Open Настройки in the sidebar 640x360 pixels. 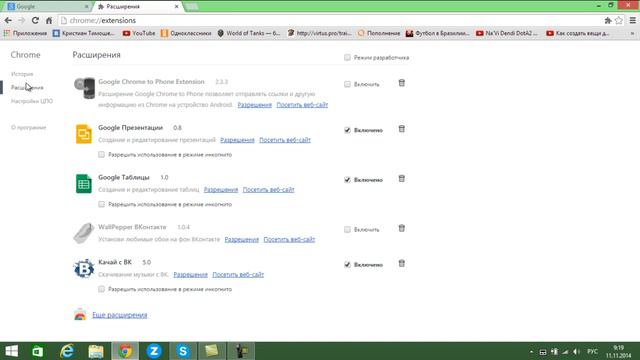coord(32,101)
